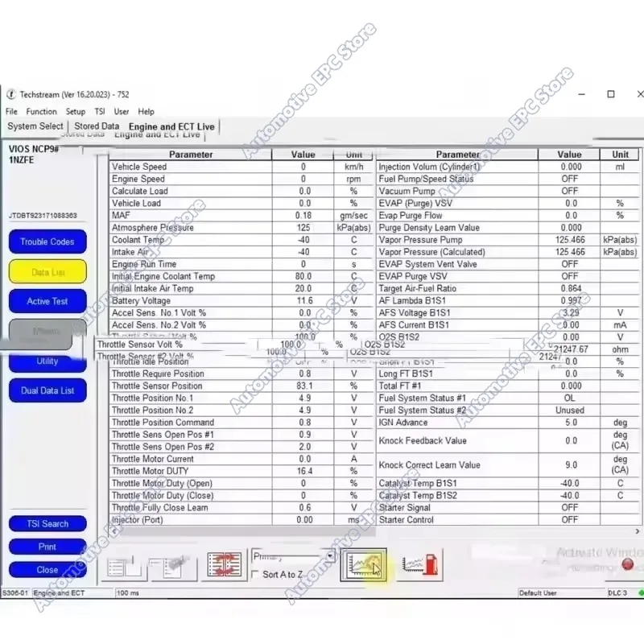Viewport: 644px width, 644px height.
Task: Select the Engine and ECT Live tab
Action: [x=171, y=126]
